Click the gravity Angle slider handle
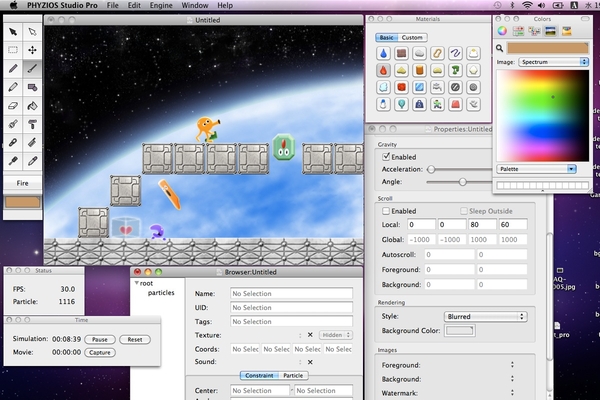 click(x=462, y=182)
